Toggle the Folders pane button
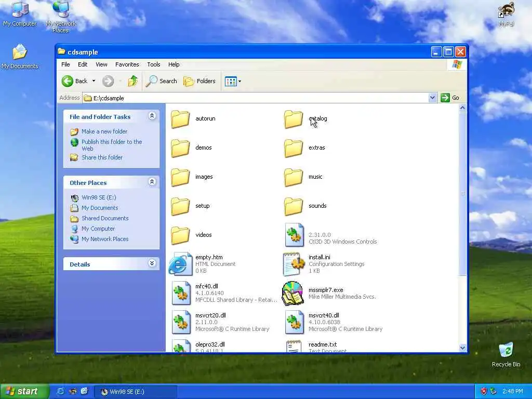The height and width of the screenshot is (399, 532). pyautogui.click(x=199, y=81)
